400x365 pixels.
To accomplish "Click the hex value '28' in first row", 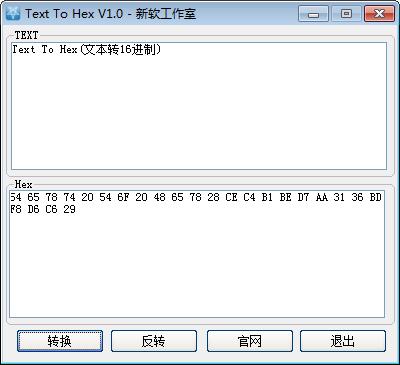I will [x=213, y=197].
